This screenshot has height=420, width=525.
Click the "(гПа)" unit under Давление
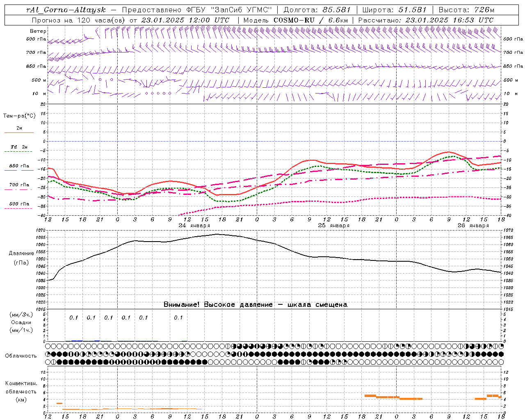tap(21, 263)
